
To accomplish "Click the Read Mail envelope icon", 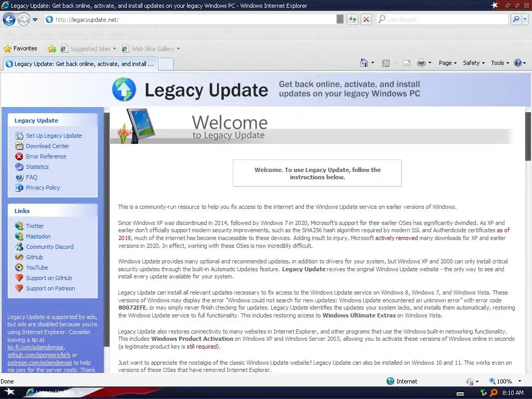I will click(406, 63).
